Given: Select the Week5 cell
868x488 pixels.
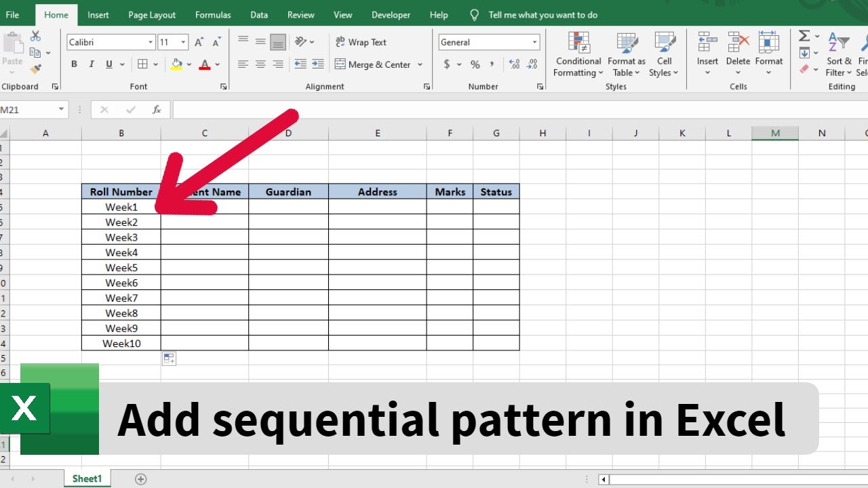Looking at the screenshot, I should pos(121,268).
